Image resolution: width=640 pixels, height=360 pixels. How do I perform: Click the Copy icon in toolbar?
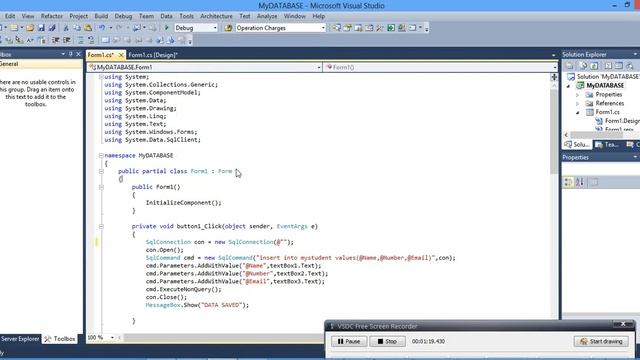(x=77, y=28)
